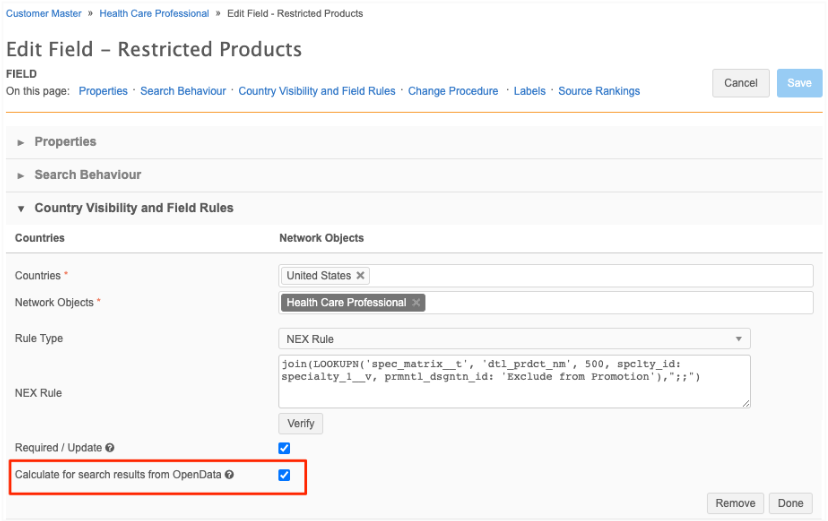Expand the Properties section
This screenshot has width=828, height=521.
coord(65,142)
